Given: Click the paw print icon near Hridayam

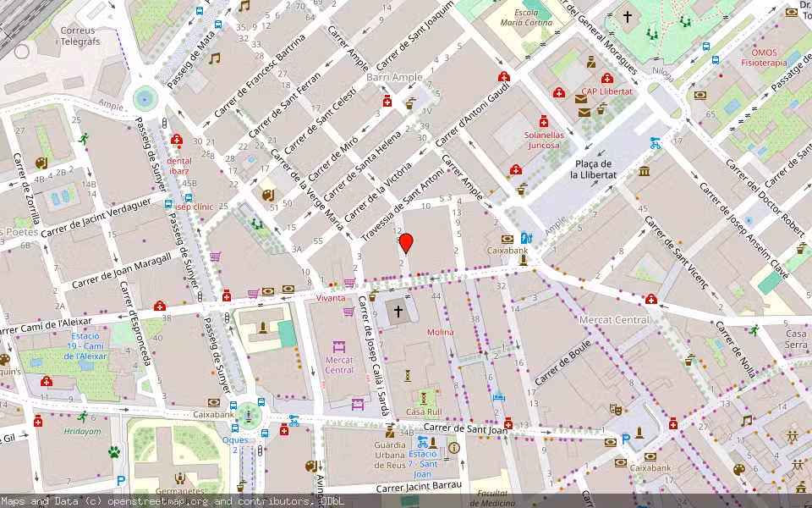Looking at the screenshot, I should (113, 454).
